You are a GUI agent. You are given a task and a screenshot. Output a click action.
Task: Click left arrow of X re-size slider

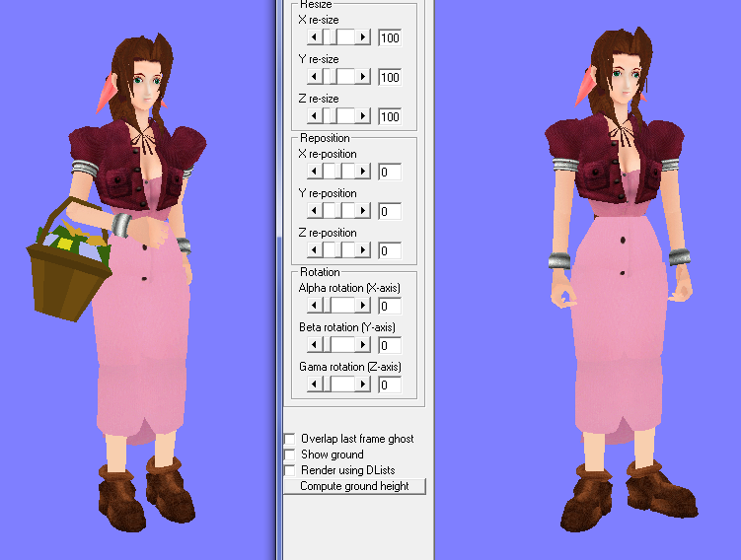314,36
